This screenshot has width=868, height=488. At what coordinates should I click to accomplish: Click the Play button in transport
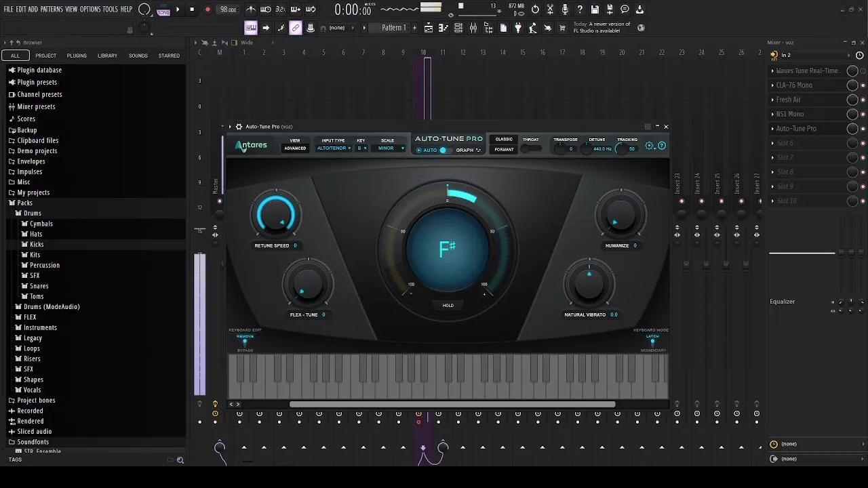(178, 9)
